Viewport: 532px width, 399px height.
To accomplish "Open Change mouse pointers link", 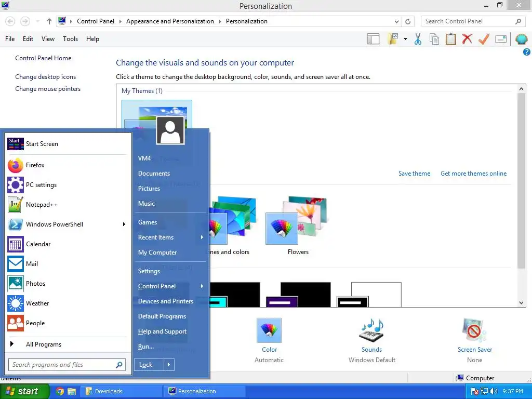I will pyautogui.click(x=48, y=89).
